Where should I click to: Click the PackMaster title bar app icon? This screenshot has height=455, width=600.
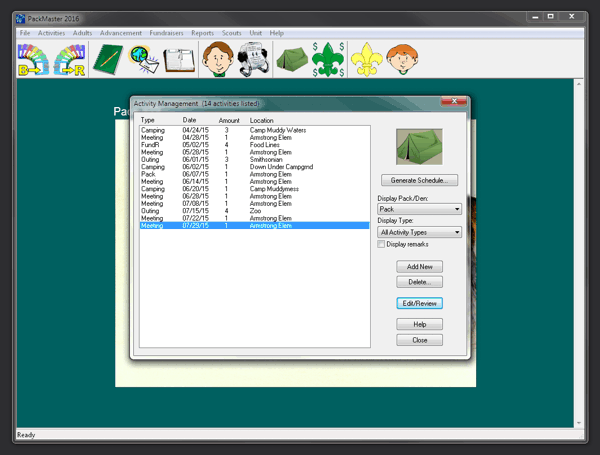tap(20, 18)
